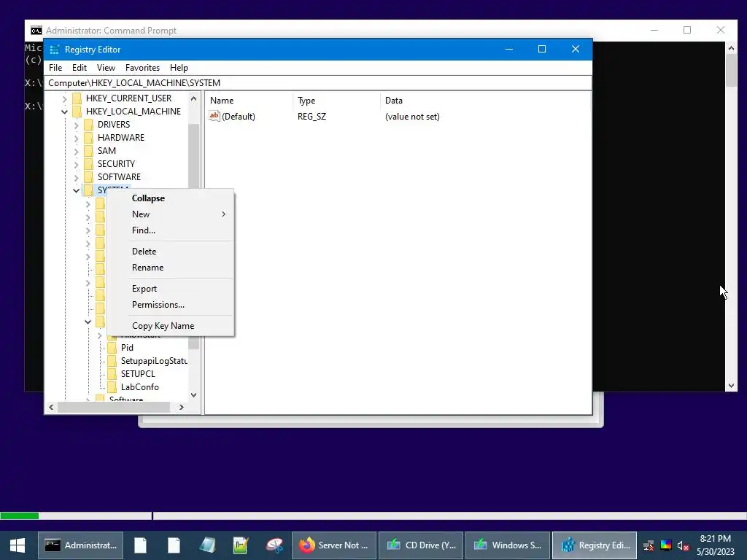The image size is (747, 560).
Task: Expand the DRIVERS key chevron
Action: (x=76, y=125)
